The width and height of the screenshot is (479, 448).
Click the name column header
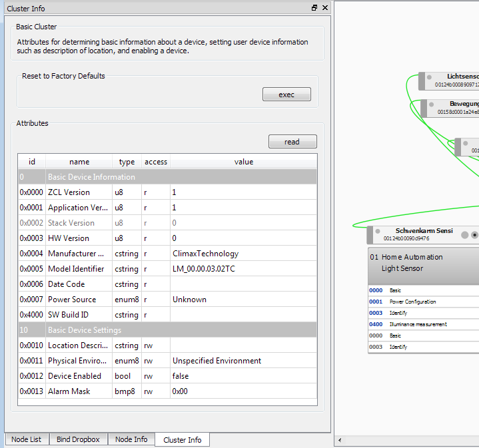click(79, 162)
